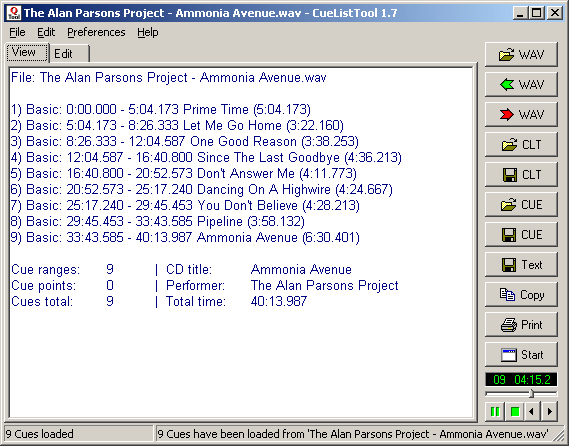Screen dimensions: 569x446
Task: Click the red arrow WAV button
Action: [521, 115]
